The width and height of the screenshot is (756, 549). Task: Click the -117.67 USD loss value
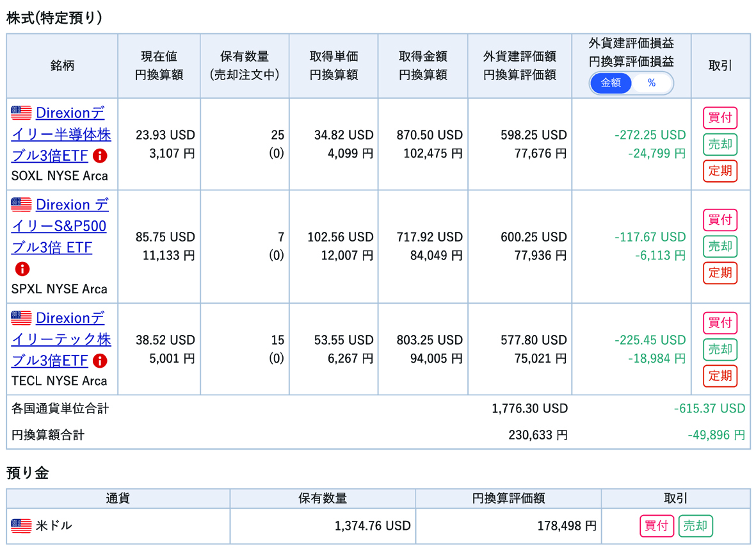pyautogui.click(x=650, y=237)
